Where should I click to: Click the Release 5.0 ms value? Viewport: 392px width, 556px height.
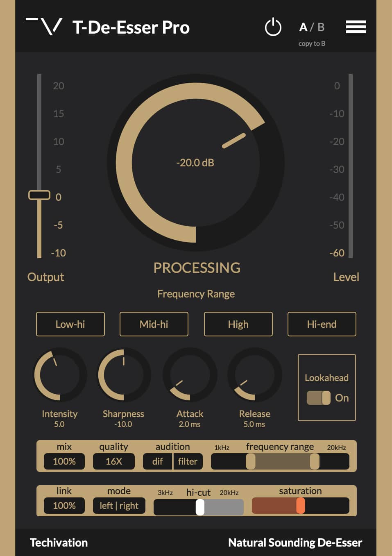pos(254,424)
